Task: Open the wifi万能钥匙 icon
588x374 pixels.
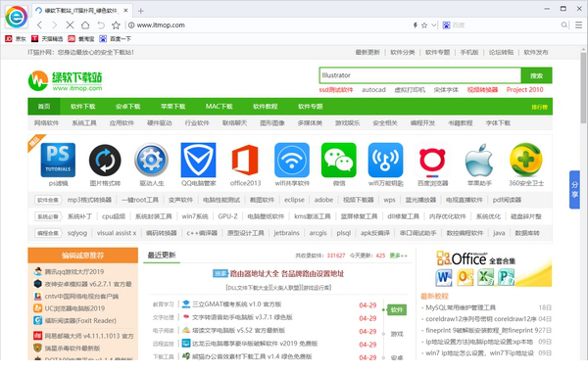Action: [385, 160]
